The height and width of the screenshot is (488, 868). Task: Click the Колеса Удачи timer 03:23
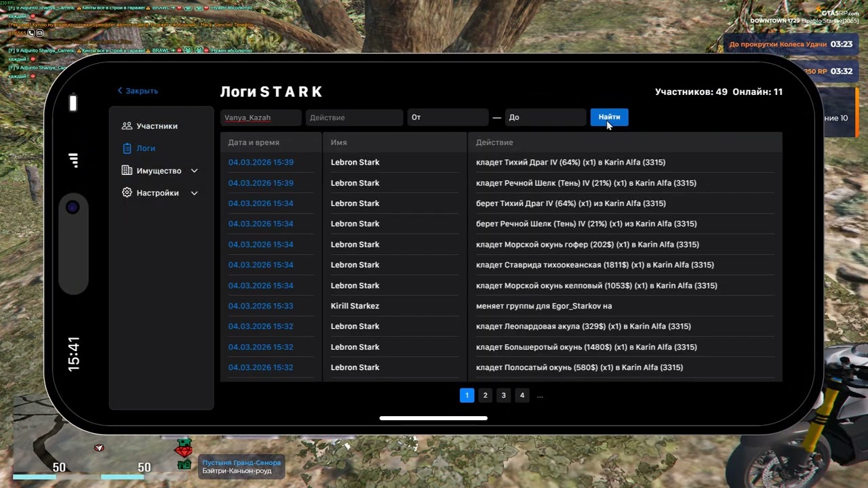(841, 44)
